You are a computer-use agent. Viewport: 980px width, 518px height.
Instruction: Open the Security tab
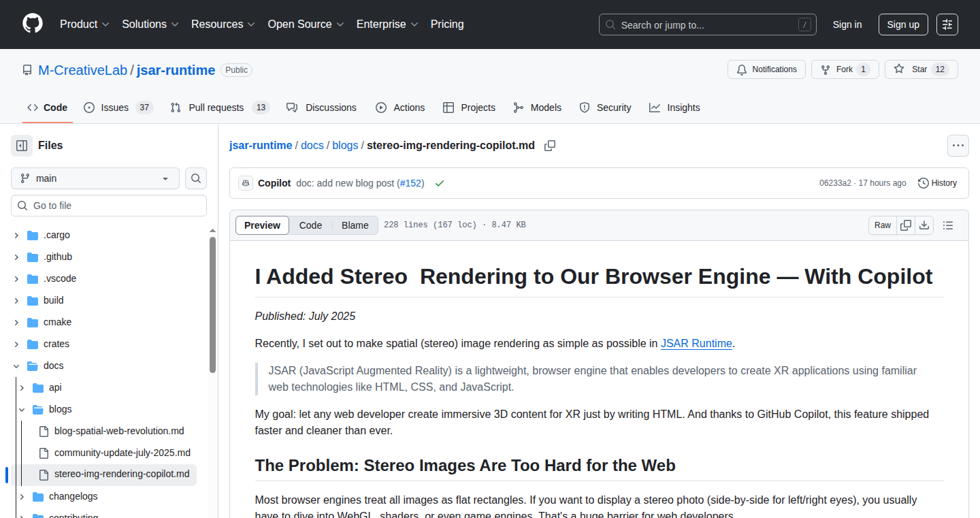click(605, 108)
